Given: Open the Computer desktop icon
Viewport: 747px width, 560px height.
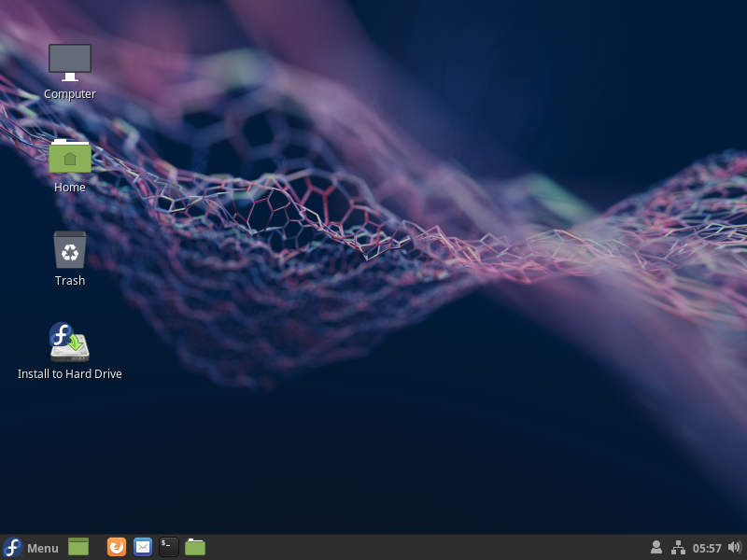Looking at the screenshot, I should coord(70,62).
